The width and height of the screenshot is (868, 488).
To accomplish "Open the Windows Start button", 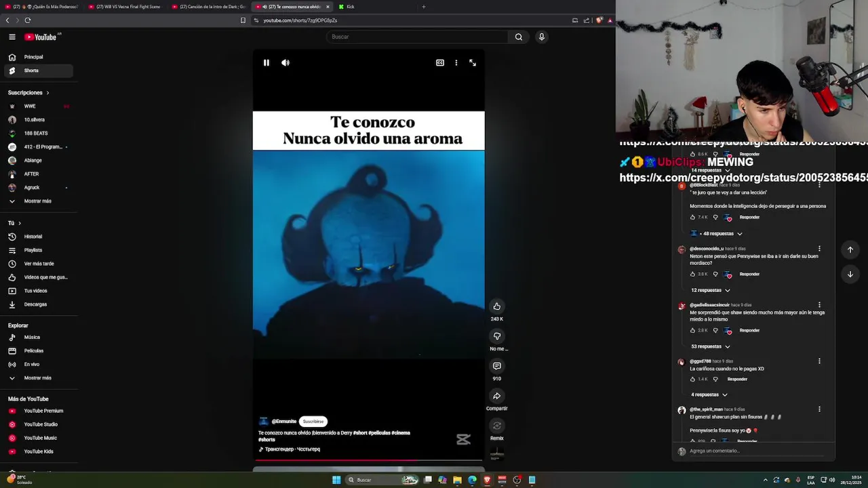I will pos(336,480).
